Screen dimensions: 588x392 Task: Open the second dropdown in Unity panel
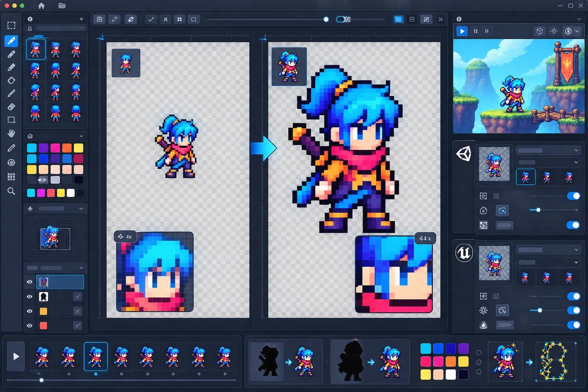pos(548,162)
